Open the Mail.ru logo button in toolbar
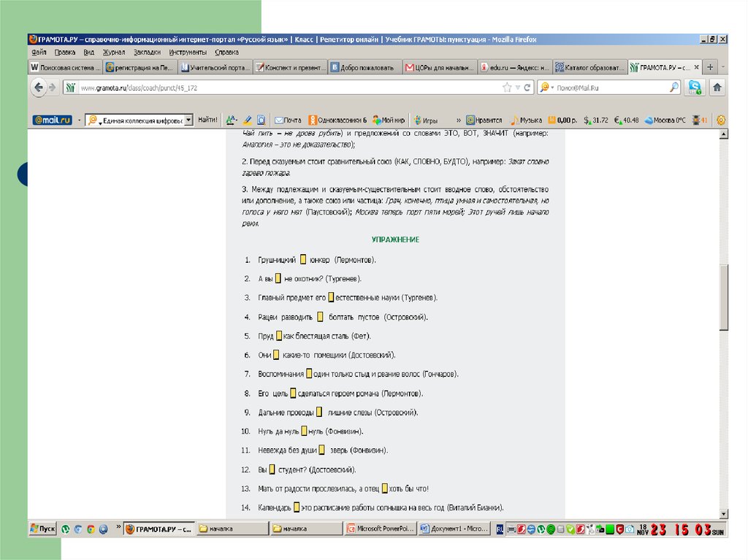Image resolution: width=748 pixels, height=560 pixels. (x=52, y=120)
